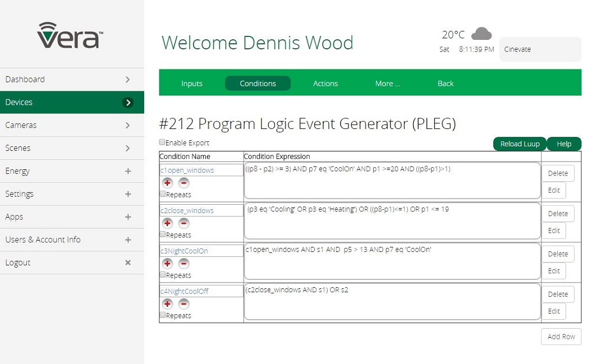The width and height of the screenshot is (606, 364).
Task: Enable the Enable Export checkbox
Action: [x=162, y=142]
